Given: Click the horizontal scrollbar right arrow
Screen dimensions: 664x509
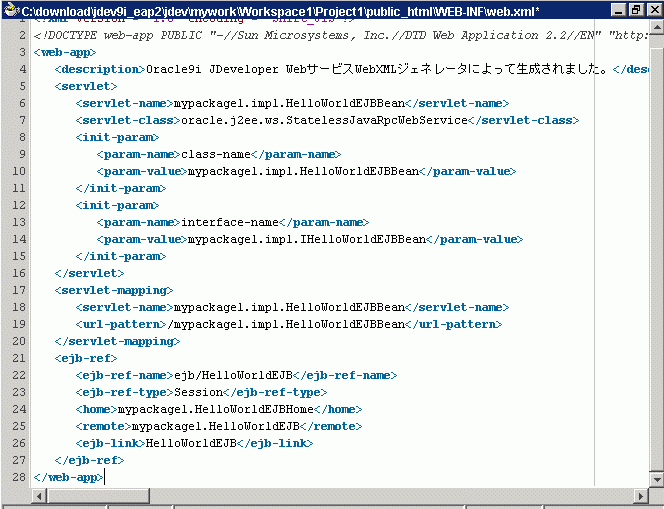Looking at the screenshot, I should click(x=640, y=497).
